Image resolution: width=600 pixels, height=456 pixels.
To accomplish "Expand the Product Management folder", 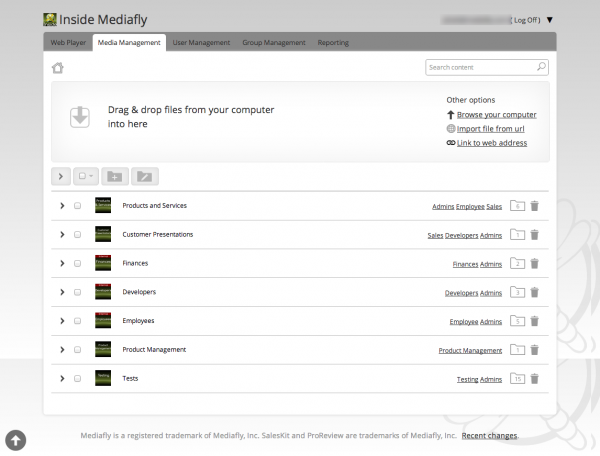I will click(62, 350).
